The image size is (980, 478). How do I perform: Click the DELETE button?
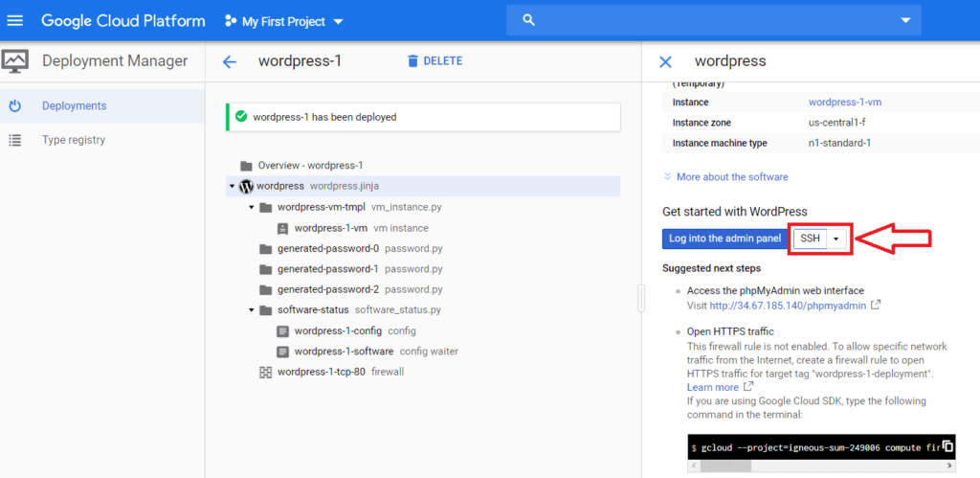(434, 60)
